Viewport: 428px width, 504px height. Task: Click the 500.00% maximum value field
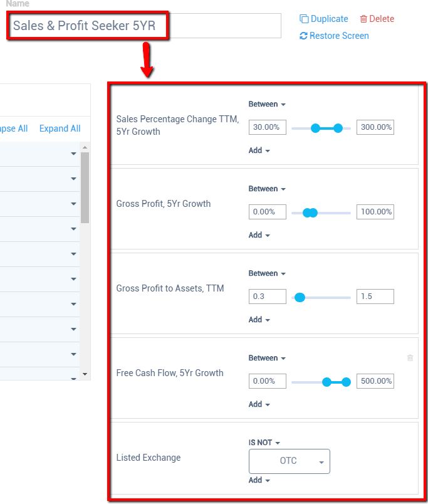[375, 381]
